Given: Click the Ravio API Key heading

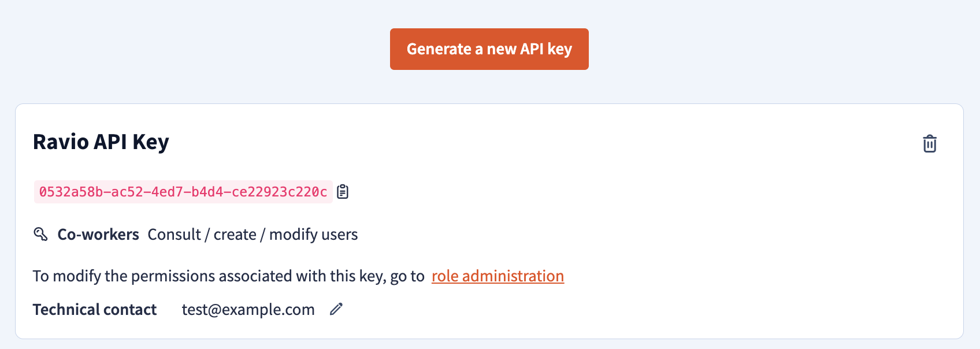Looking at the screenshot, I should coord(101,142).
